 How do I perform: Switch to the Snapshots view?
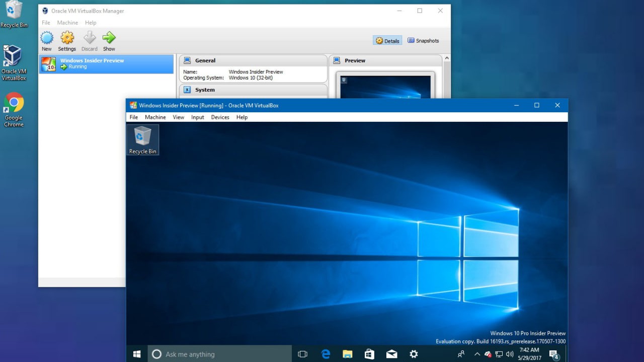[x=423, y=41]
